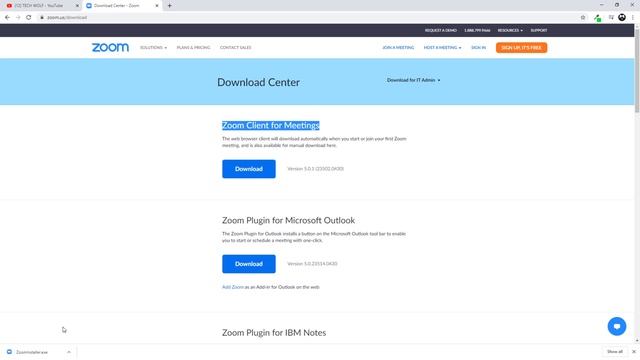Click the Zoom logo in header

point(110,47)
